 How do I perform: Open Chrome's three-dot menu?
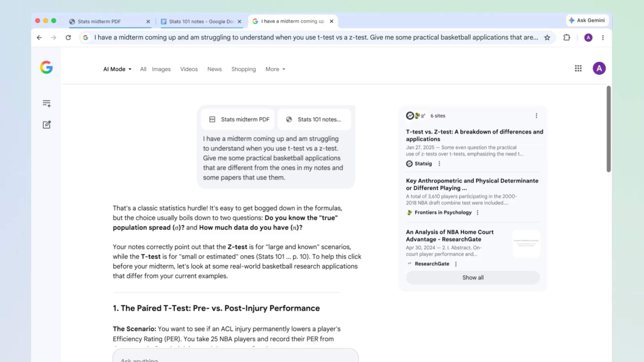coord(603,37)
